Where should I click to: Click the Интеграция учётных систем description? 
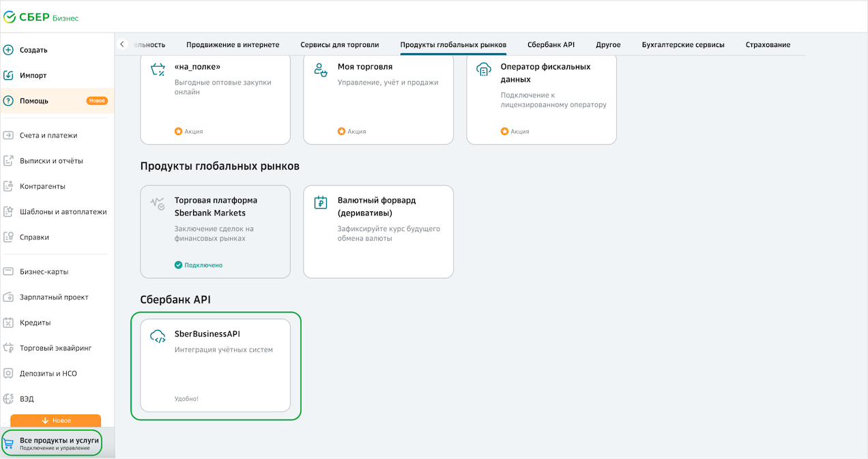[224, 350]
